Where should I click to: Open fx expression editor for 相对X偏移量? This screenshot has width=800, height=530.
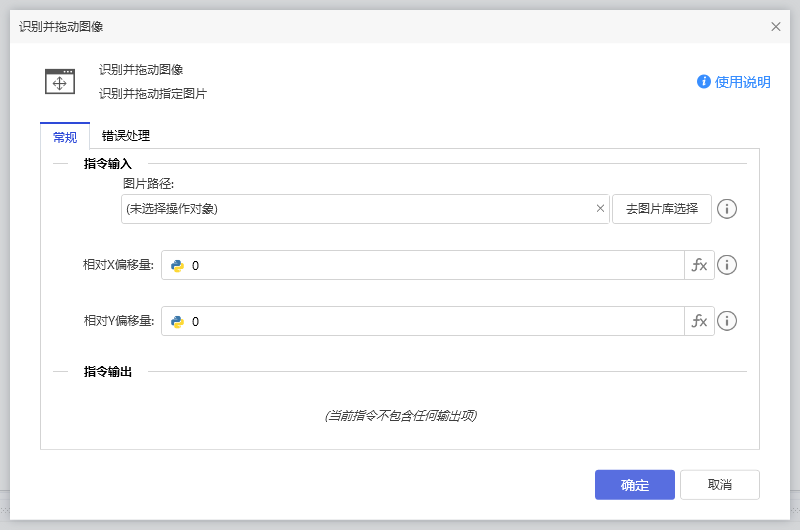699,265
